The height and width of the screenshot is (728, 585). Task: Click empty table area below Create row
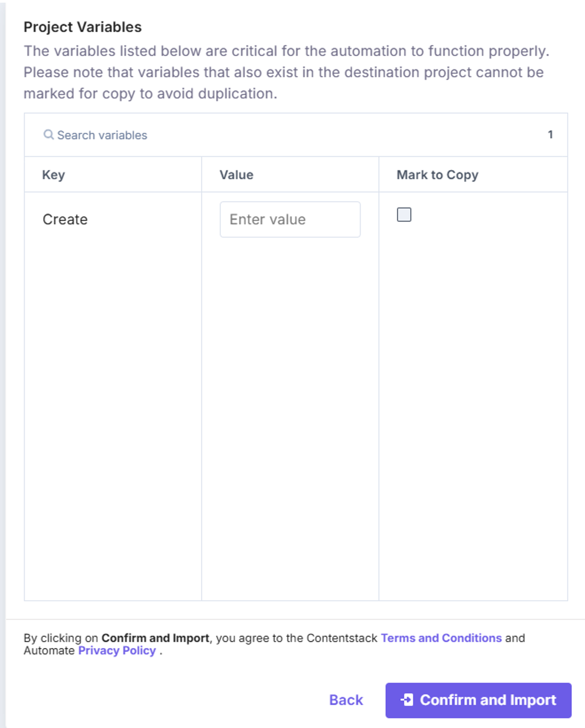[296, 419]
